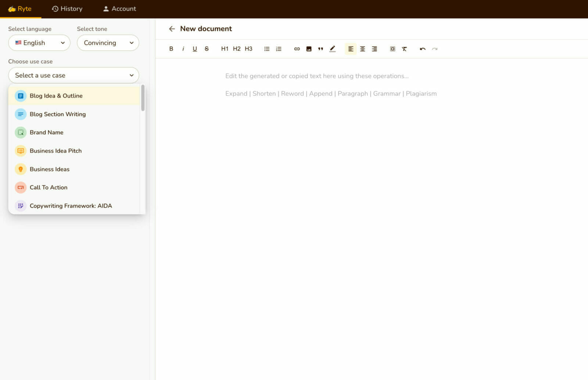The height and width of the screenshot is (380, 588).
Task: Insert a hyperlink with the link icon
Action: click(297, 49)
